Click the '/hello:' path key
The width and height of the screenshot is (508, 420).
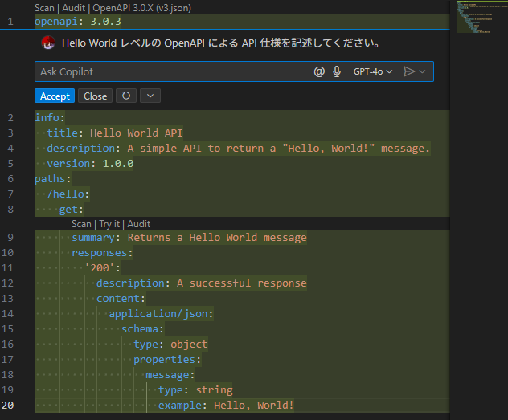point(68,194)
